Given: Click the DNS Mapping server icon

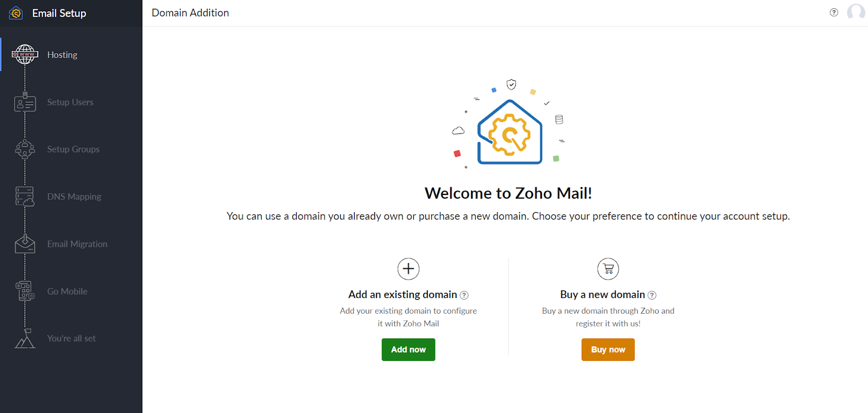Looking at the screenshot, I should click(x=25, y=196).
